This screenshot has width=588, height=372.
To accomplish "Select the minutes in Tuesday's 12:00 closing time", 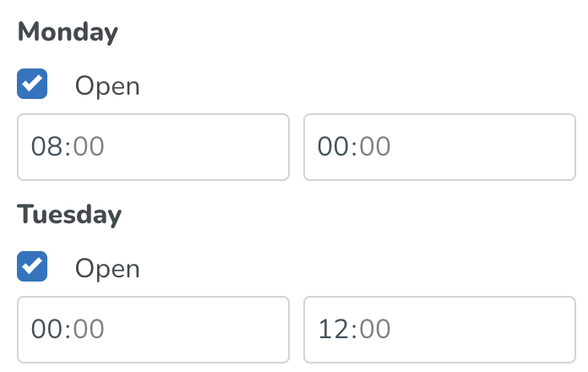I will 375,329.
